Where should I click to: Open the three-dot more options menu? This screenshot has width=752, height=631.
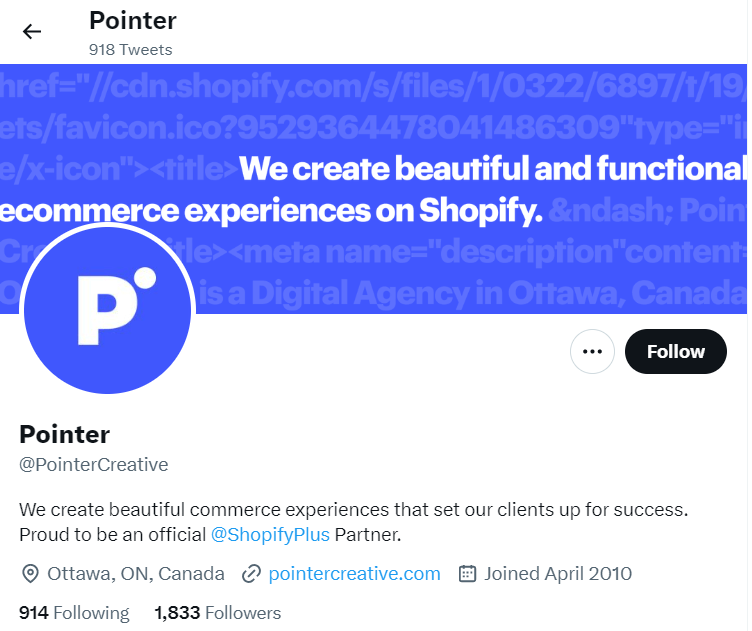click(x=592, y=351)
